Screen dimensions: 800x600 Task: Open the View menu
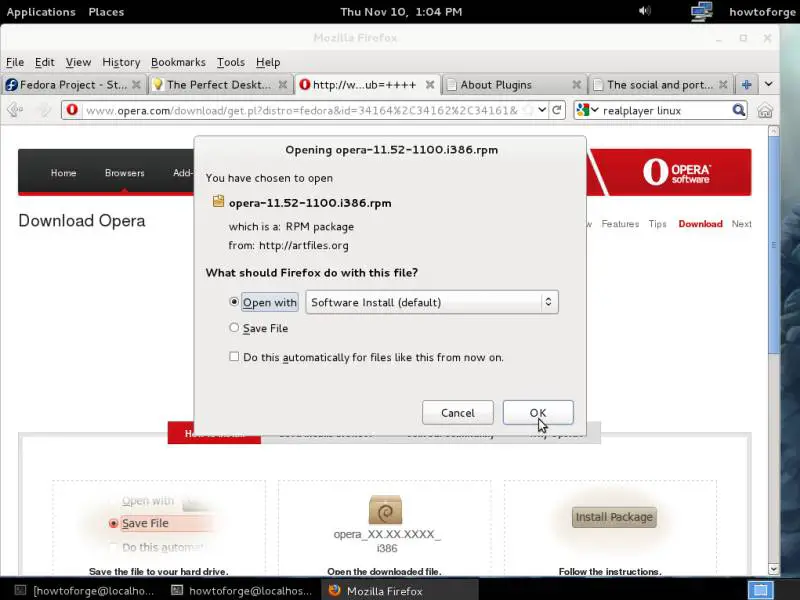78,62
